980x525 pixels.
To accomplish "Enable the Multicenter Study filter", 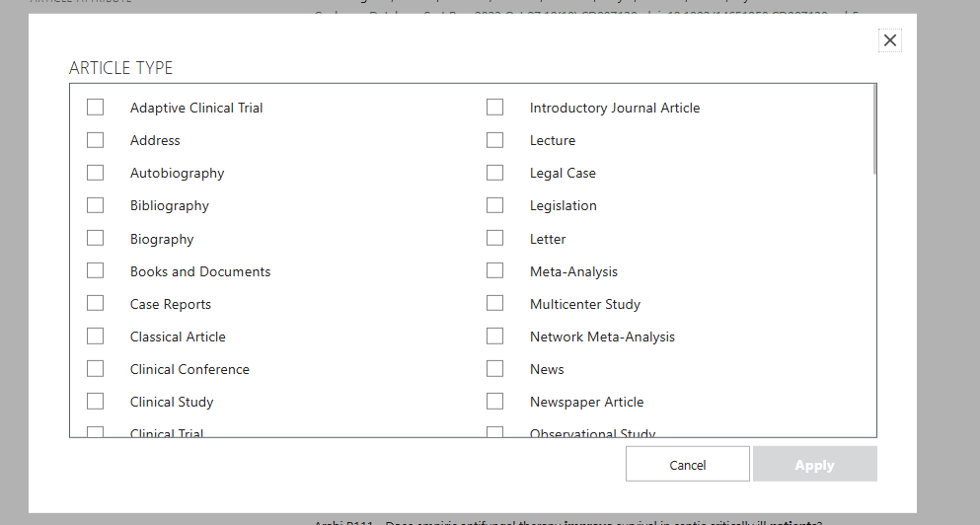I will click(x=495, y=304).
